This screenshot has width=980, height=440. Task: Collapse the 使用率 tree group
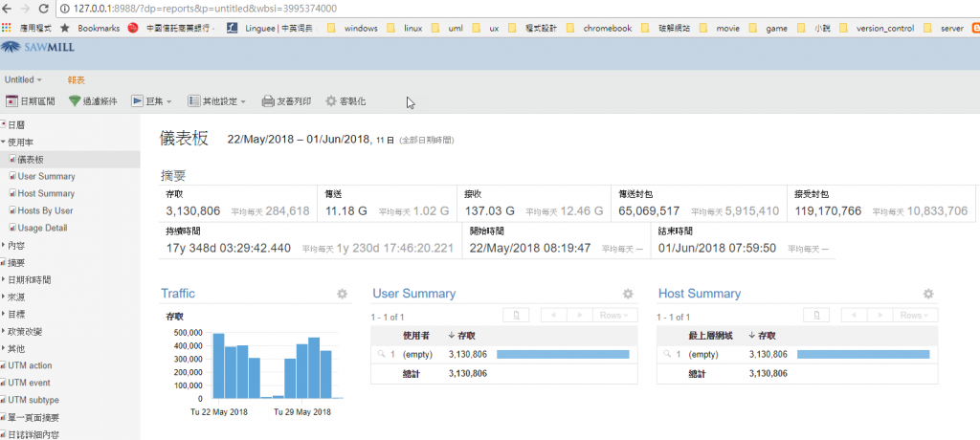click(21, 143)
